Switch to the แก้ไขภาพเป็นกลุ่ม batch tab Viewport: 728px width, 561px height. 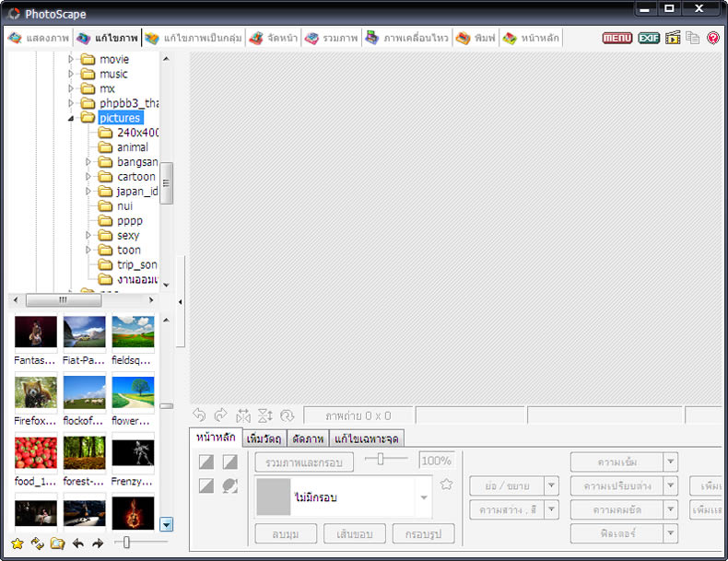pyautogui.click(x=194, y=38)
